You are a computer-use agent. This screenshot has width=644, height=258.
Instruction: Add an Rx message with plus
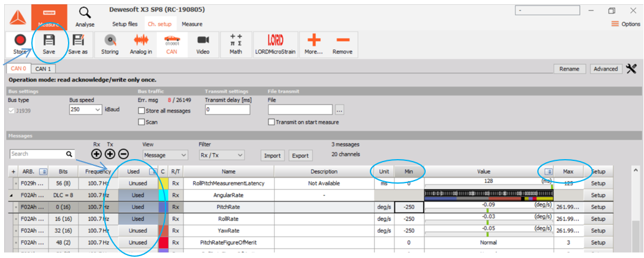click(96, 154)
